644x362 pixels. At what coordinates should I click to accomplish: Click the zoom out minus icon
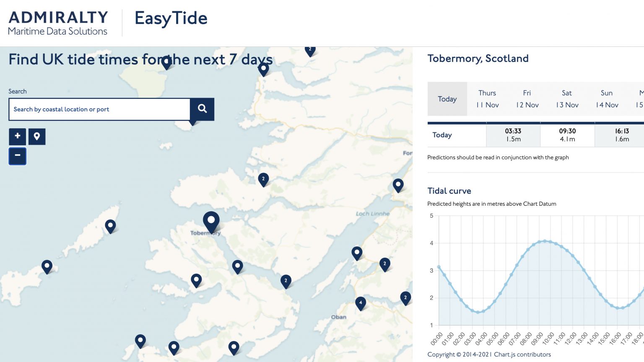point(17,156)
